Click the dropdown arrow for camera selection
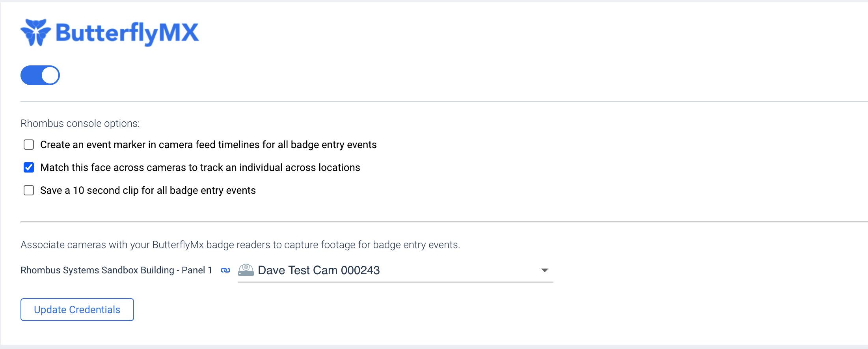Screen dimensions: 868x349 [545, 270]
